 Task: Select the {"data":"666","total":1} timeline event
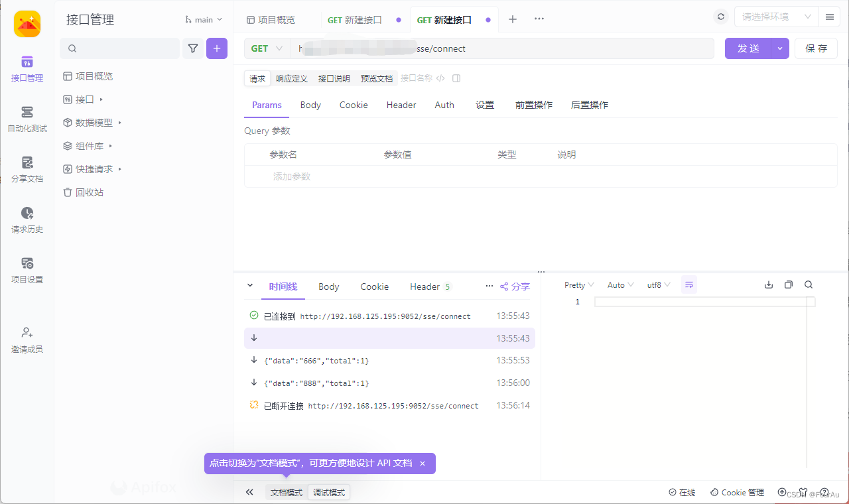[x=389, y=361]
